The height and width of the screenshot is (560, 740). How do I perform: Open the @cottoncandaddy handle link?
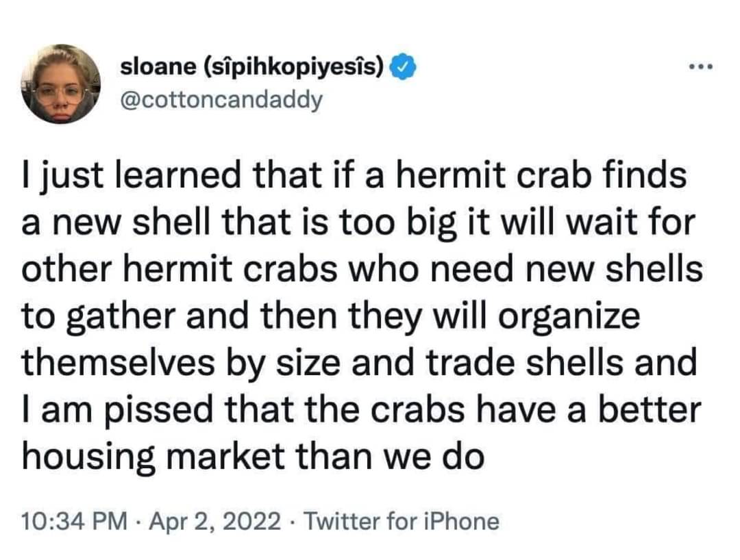pos(221,100)
